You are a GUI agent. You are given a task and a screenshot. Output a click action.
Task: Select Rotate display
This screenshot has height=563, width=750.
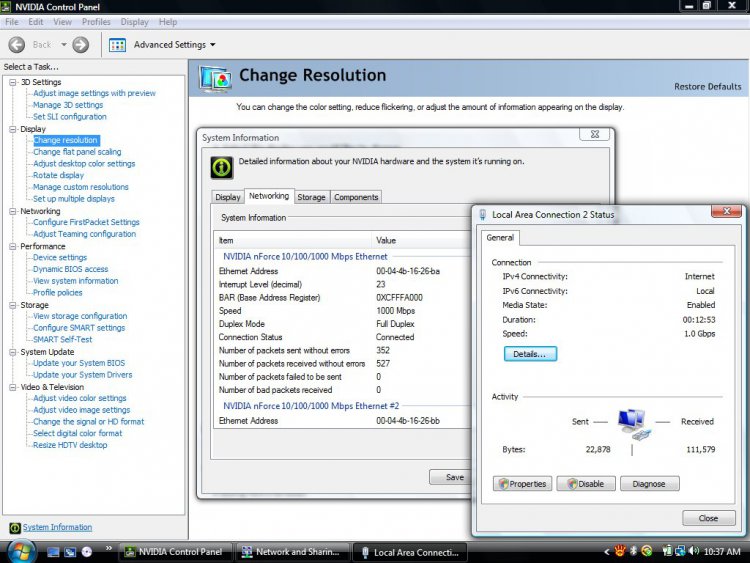coord(58,175)
